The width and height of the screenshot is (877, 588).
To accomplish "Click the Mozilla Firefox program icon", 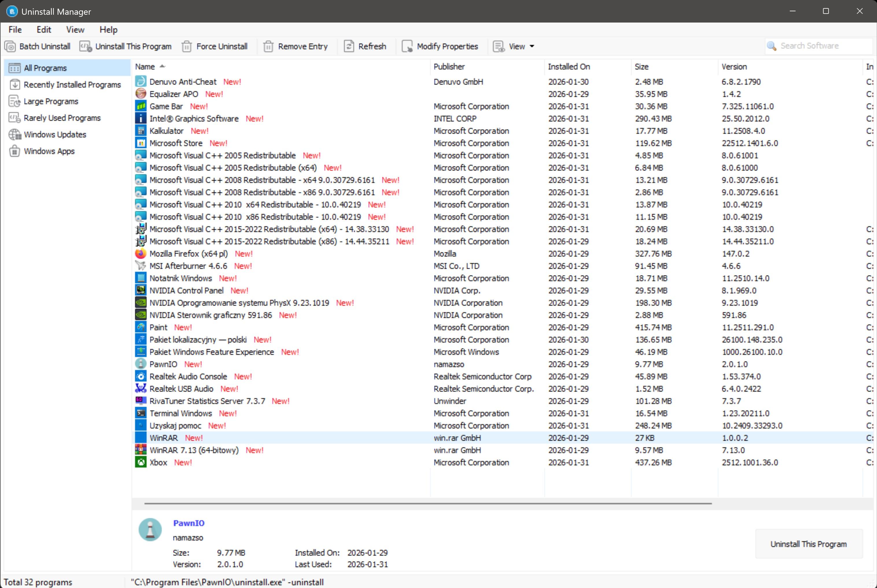I will [x=141, y=254].
